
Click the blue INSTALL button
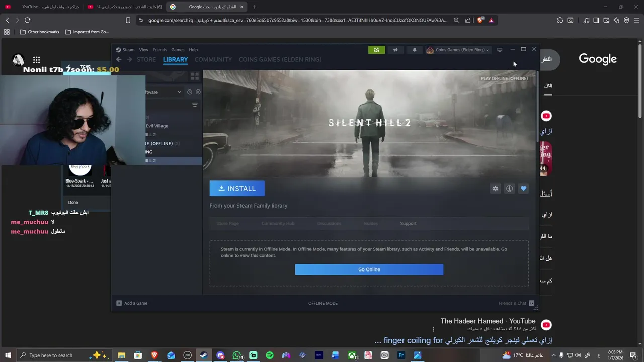click(237, 189)
